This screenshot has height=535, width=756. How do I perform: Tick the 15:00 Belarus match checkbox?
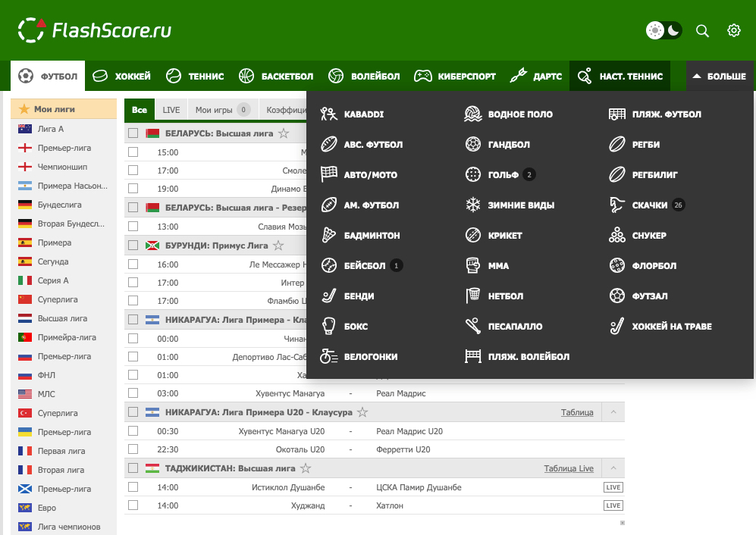click(133, 152)
